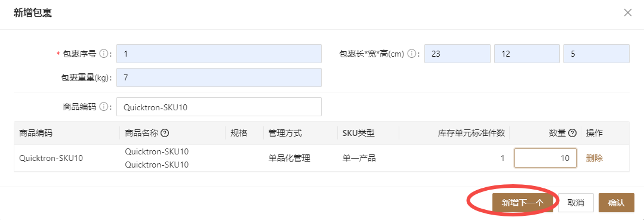Click the help icon next to 数量 header

point(572,133)
